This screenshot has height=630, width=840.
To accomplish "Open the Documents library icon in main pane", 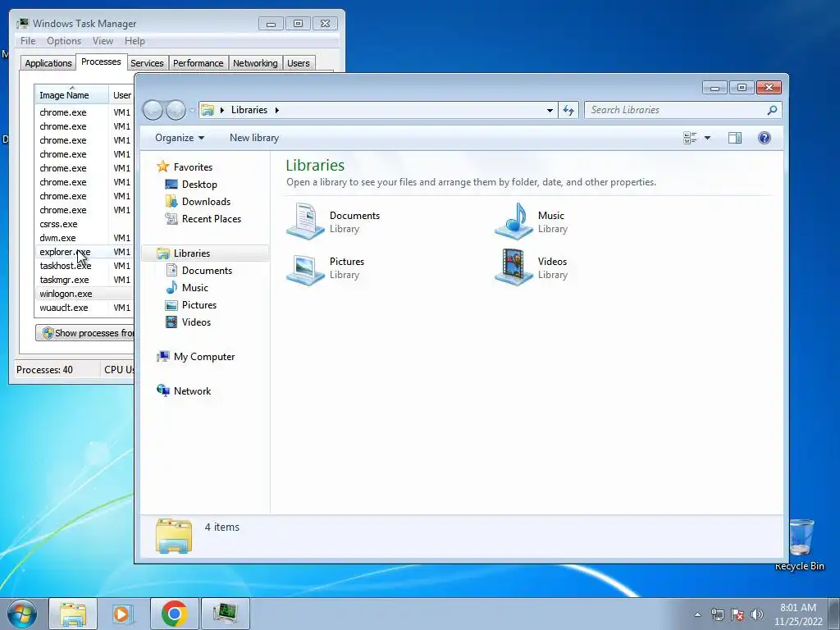I will [305, 221].
